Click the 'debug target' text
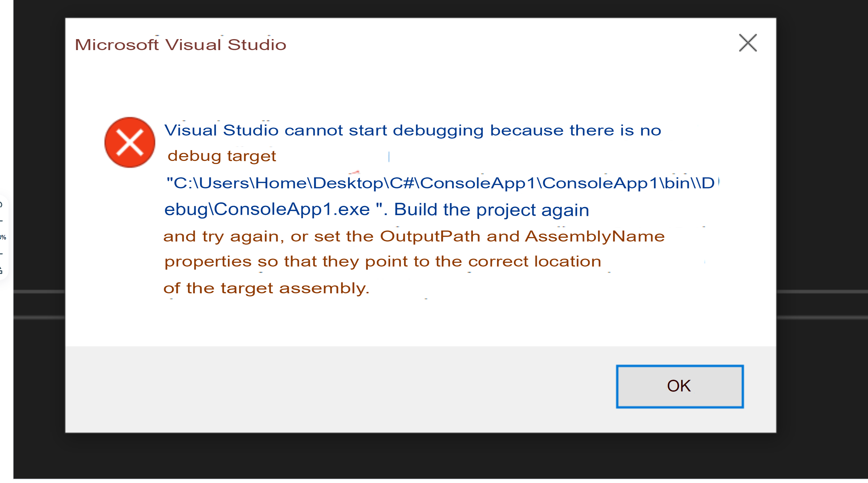 point(222,156)
